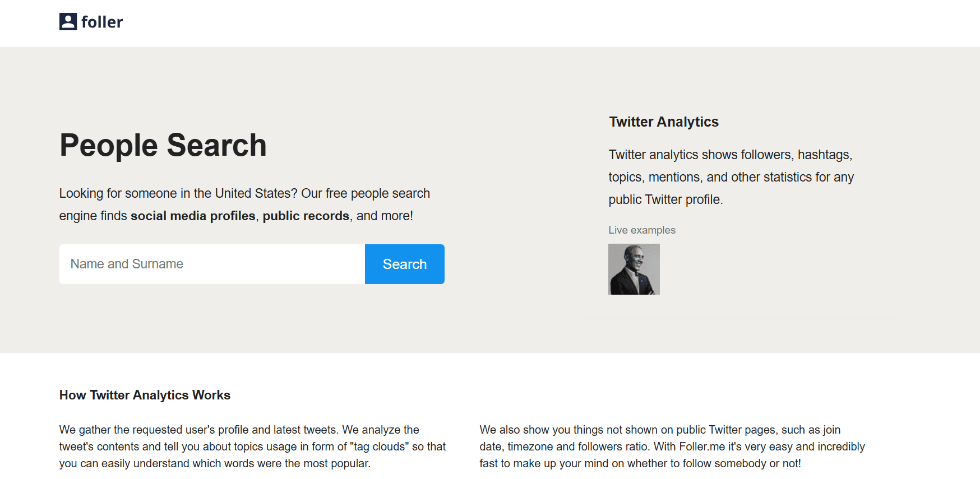
Task: Select the Live examples label
Action: tap(641, 230)
